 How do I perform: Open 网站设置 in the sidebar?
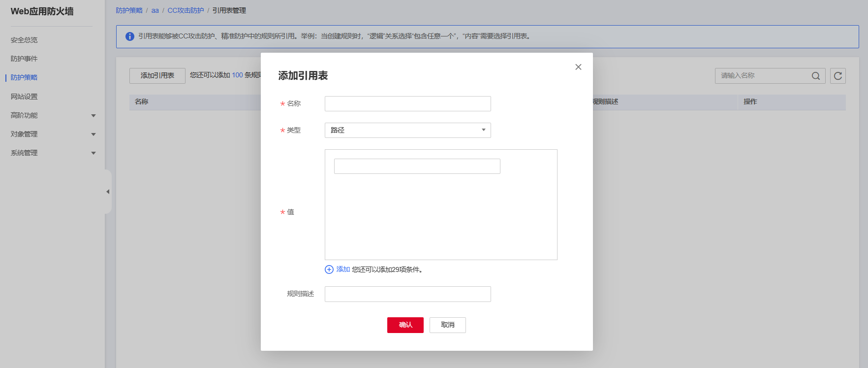click(x=24, y=97)
